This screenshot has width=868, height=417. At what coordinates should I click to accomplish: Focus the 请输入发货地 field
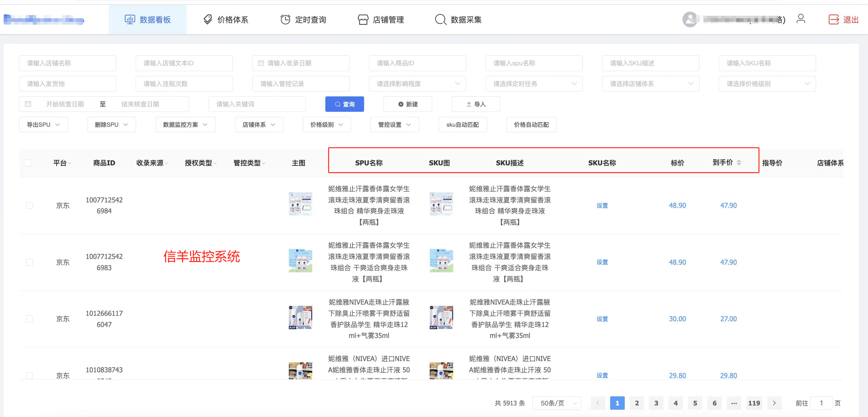68,84
